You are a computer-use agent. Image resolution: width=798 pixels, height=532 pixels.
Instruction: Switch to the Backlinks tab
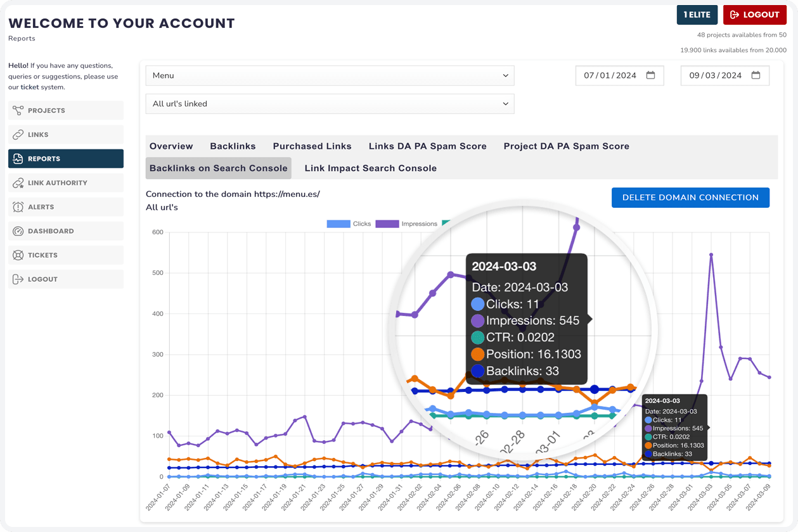(x=233, y=146)
